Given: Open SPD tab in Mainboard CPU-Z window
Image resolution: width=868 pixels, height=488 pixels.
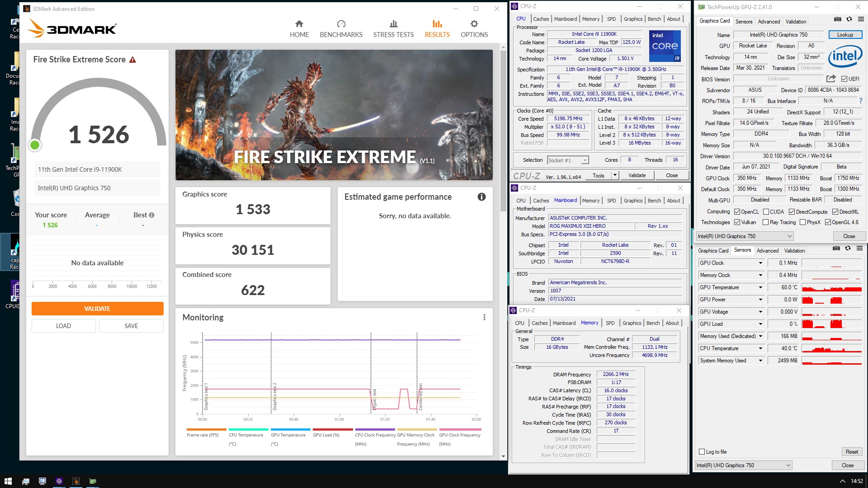Looking at the screenshot, I should click(611, 201).
